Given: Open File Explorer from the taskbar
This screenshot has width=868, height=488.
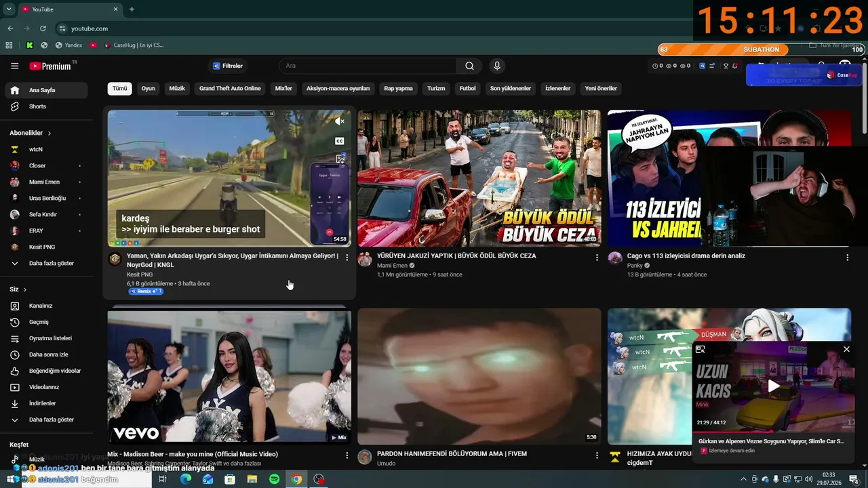Looking at the screenshot, I should point(252,479).
